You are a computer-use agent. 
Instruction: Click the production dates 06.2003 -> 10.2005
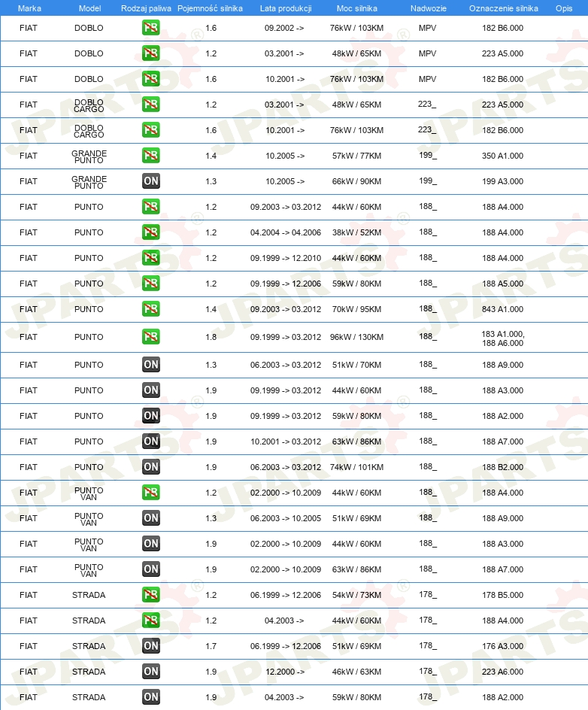point(286,518)
